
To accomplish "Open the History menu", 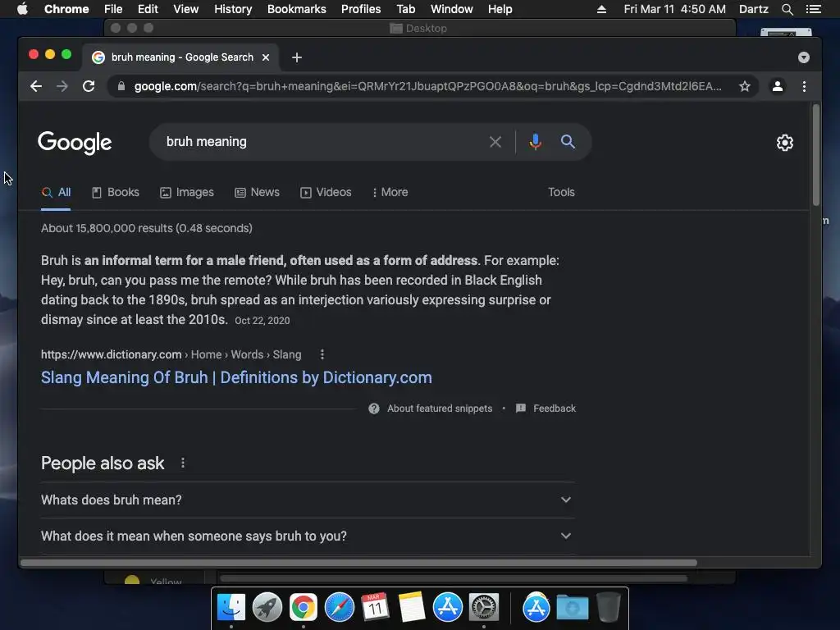I will pyautogui.click(x=233, y=9).
